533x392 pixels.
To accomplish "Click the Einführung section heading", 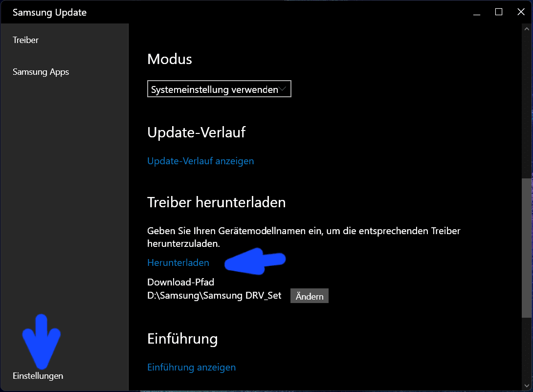I will 182,338.
